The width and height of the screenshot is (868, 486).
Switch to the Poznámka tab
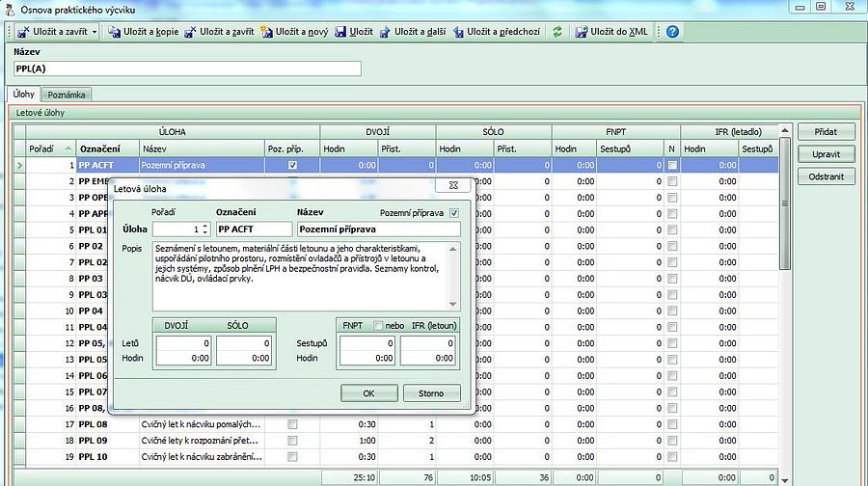(x=67, y=94)
